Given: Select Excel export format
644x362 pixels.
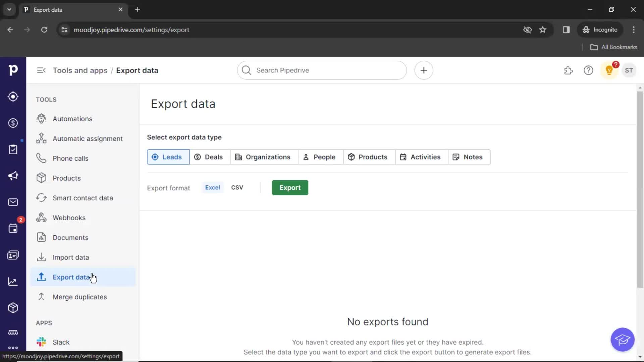Looking at the screenshot, I should (x=212, y=187).
